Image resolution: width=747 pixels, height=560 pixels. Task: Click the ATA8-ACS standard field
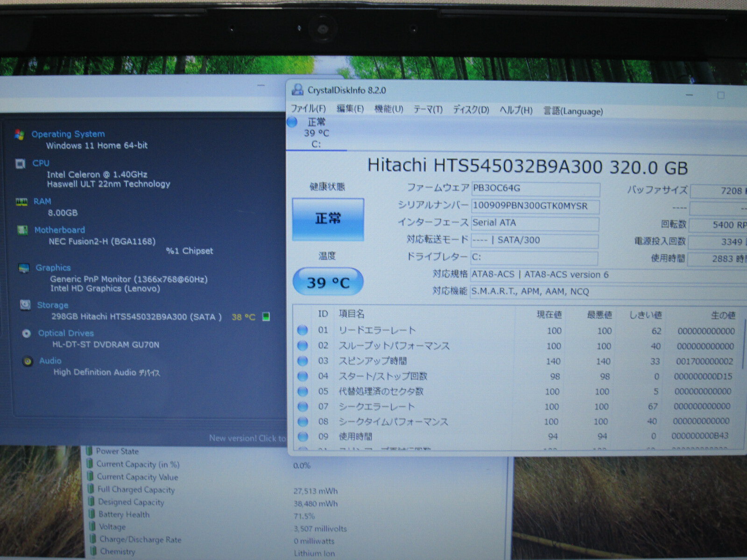[608, 274]
